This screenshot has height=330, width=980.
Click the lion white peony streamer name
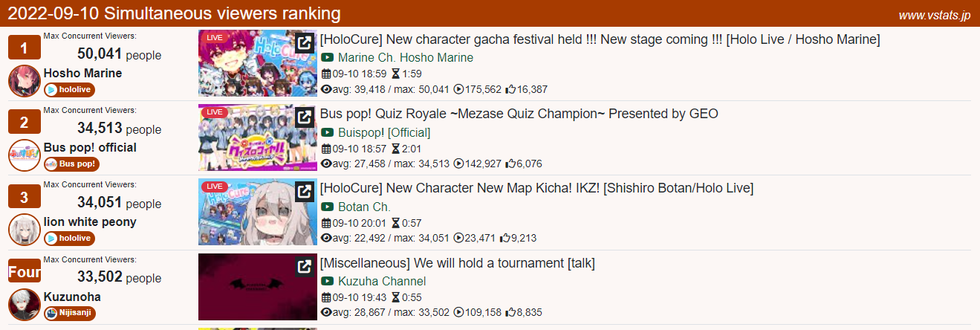pos(90,221)
